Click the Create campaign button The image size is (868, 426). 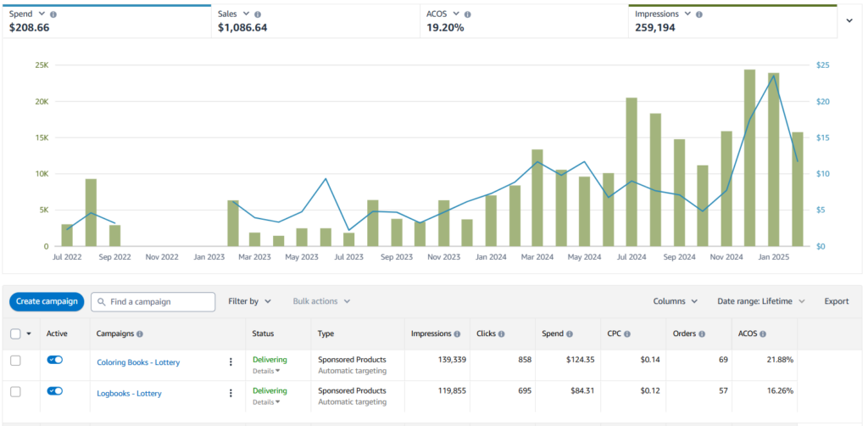click(x=47, y=301)
